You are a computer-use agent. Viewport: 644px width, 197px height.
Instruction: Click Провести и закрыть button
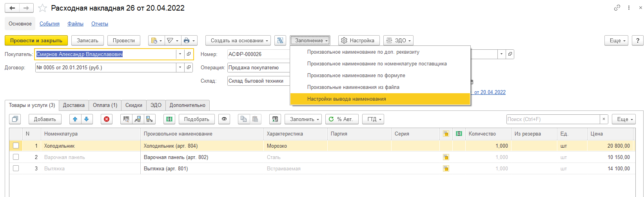(36, 40)
